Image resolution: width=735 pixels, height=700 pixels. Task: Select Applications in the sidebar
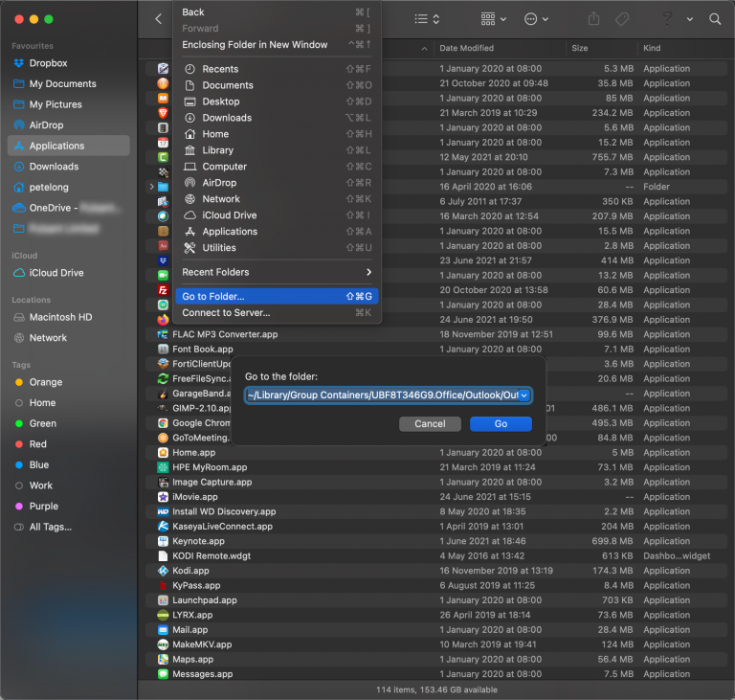pos(69,146)
